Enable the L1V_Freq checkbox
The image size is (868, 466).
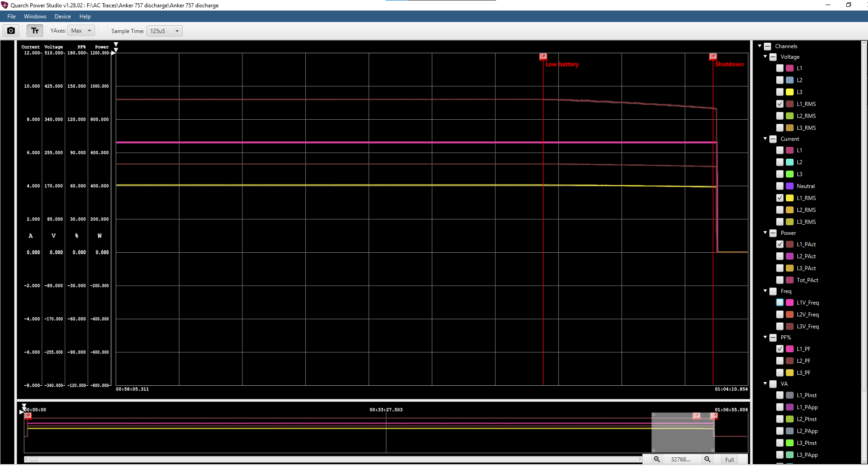[780, 302]
